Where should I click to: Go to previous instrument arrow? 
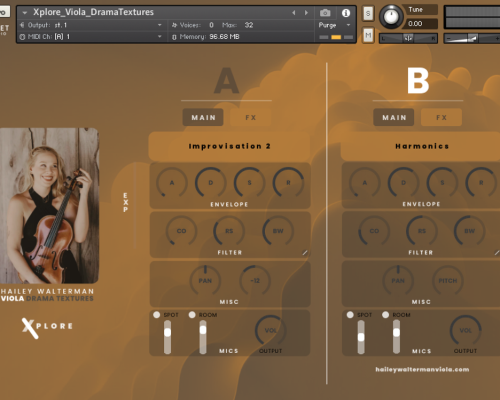coord(294,13)
